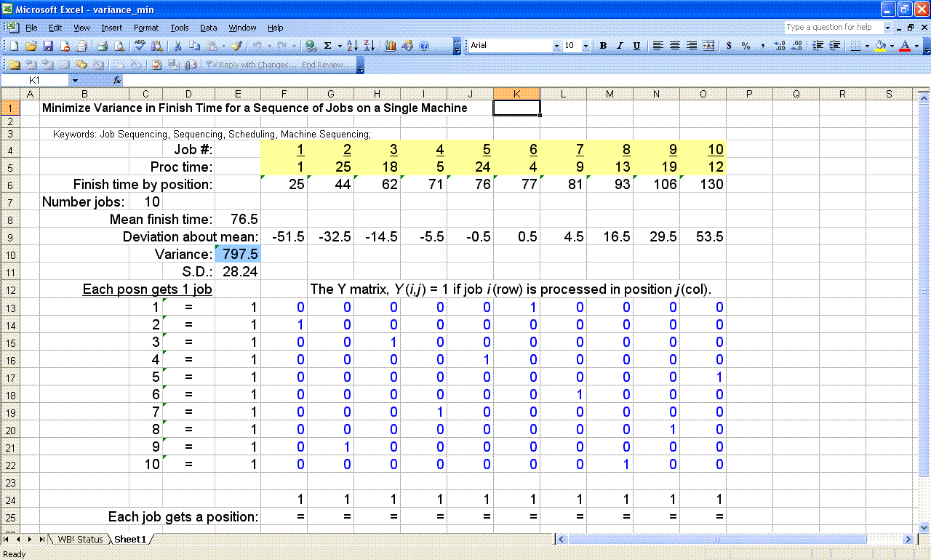The width and height of the screenshot is (931, 560).
Task: Click the vertical scrollbar down arrow
Action: (x=924, y=527)
